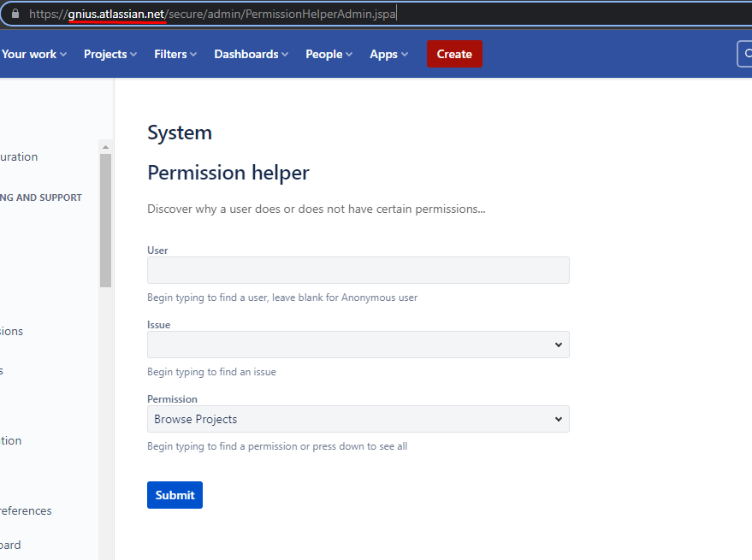
Task: Open the Apps menu
Action: click(389, 54)
